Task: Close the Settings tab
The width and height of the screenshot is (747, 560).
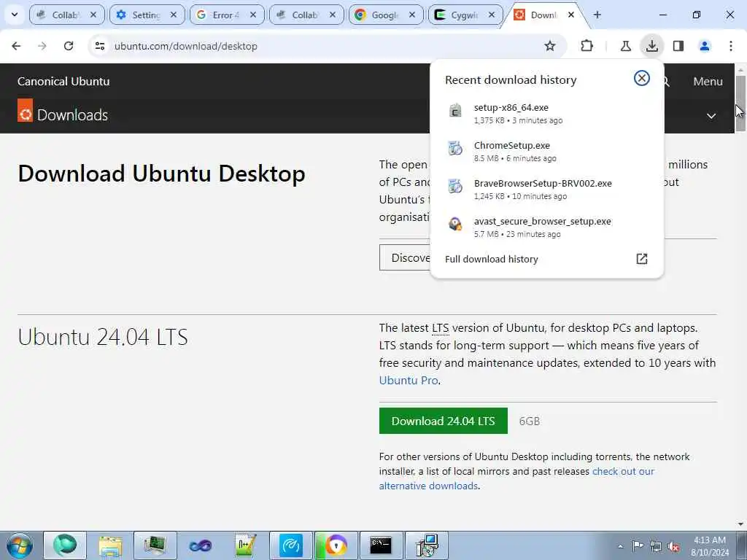Action: coord(173,15)
